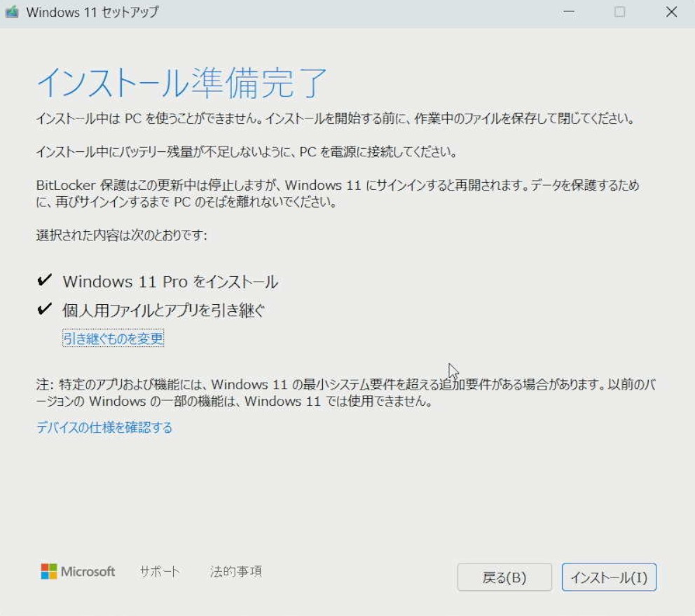The image size is (695, 616).
Task: Open the 法的事項 legal link
Action: point(236,572)
